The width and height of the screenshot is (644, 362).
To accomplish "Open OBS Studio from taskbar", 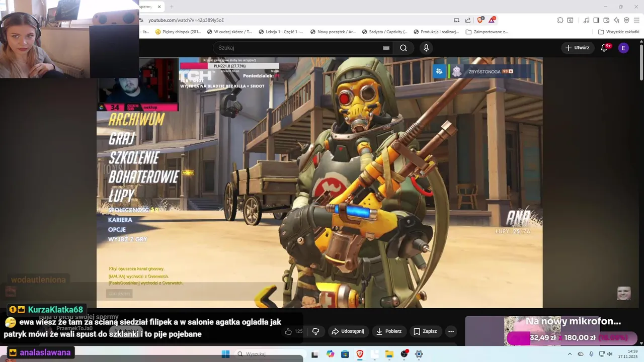I will [x=404, y=354].
